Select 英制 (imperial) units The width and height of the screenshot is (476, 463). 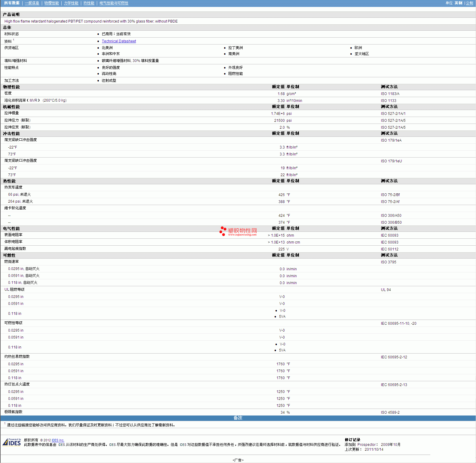458,3
